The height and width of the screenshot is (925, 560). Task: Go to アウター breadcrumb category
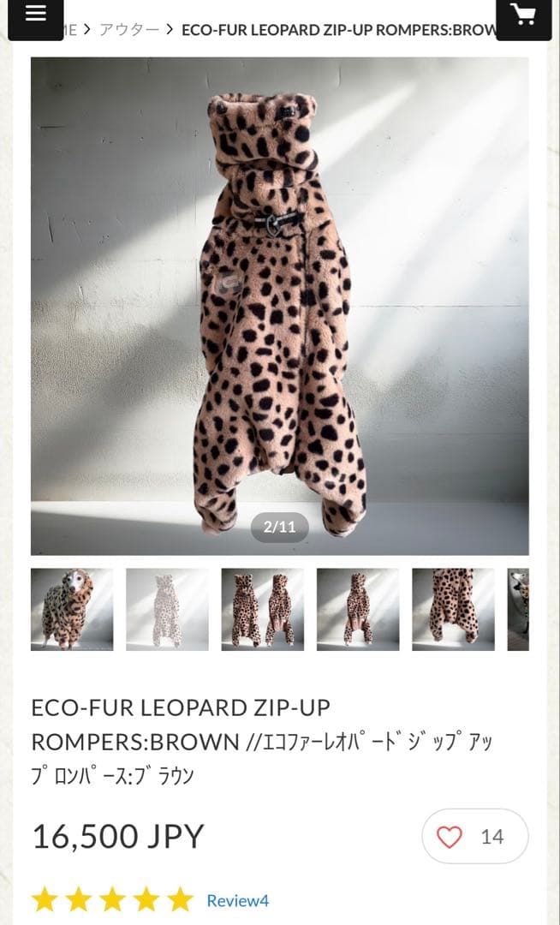(x=129, y=29)
